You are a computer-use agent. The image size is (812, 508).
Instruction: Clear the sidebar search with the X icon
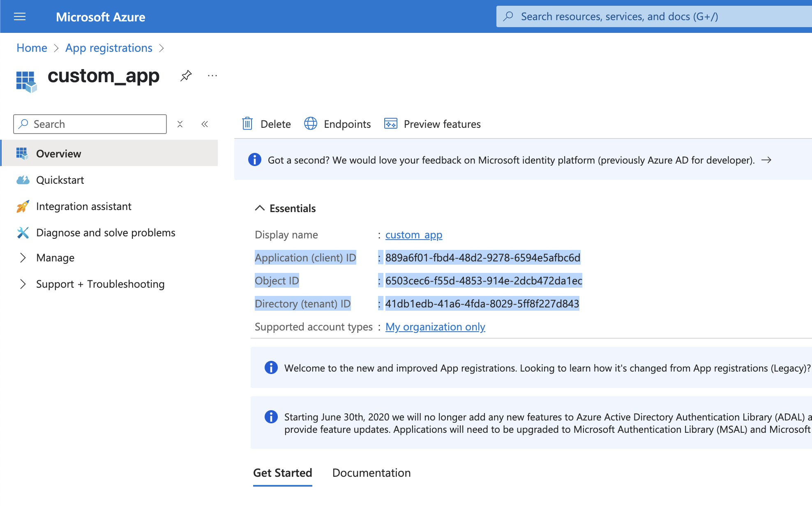180,124
